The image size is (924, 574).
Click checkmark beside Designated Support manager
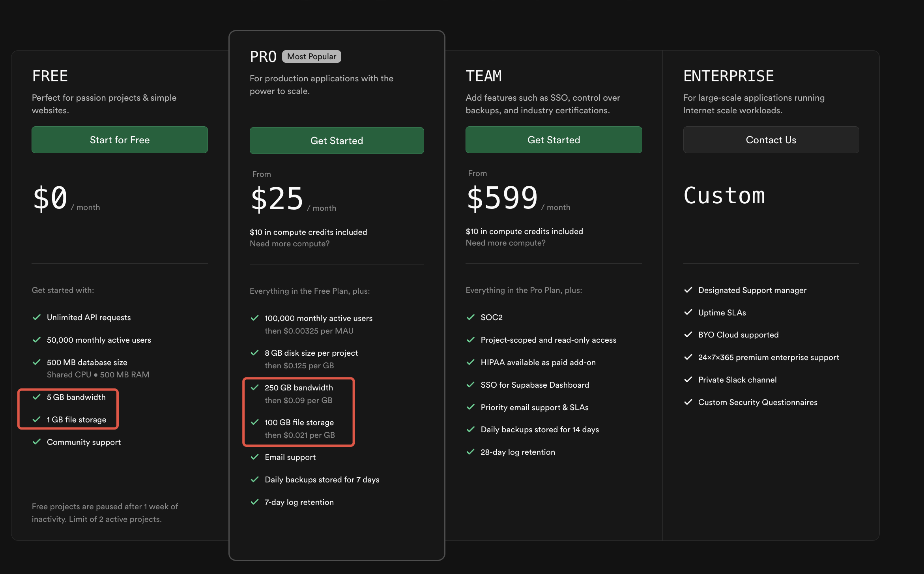point(688,290)
